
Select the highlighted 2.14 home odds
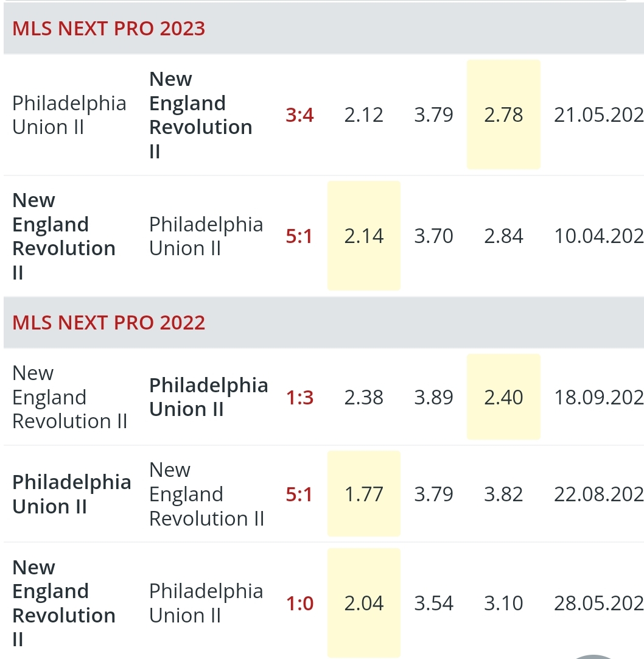pyautogui.click(x=364, y=235)
